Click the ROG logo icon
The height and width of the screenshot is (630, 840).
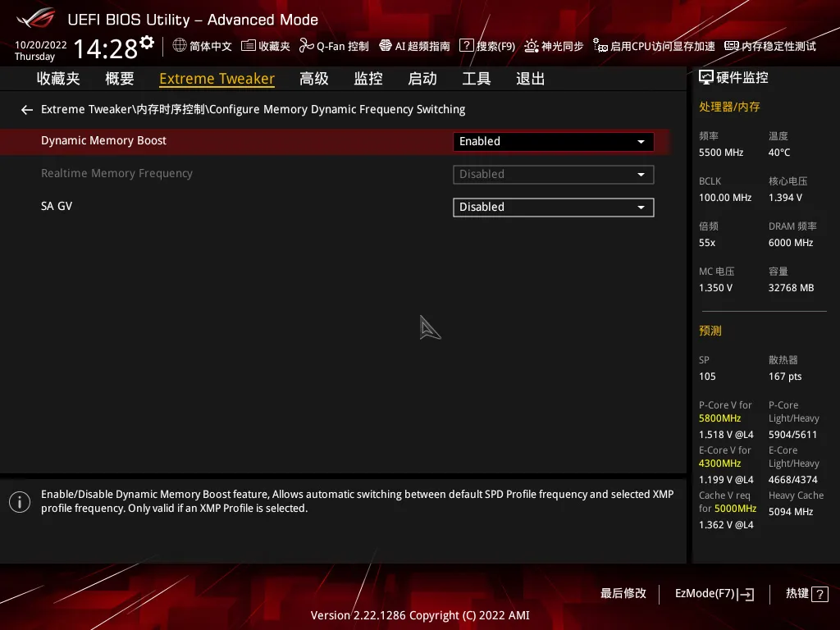click(35, 18)
